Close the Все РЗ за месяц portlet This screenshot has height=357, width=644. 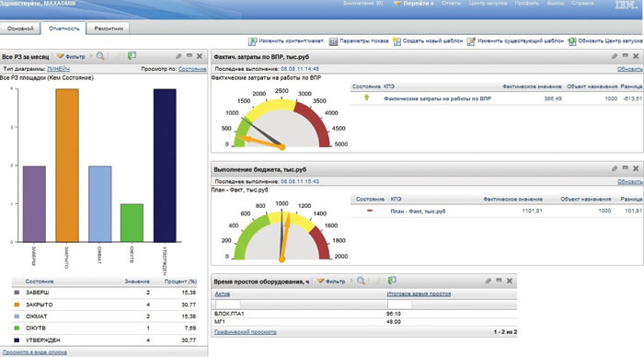200,56
